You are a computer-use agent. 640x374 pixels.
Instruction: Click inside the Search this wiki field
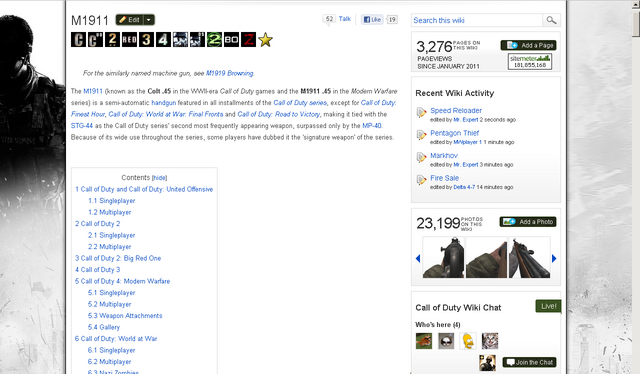coord(477,20)
